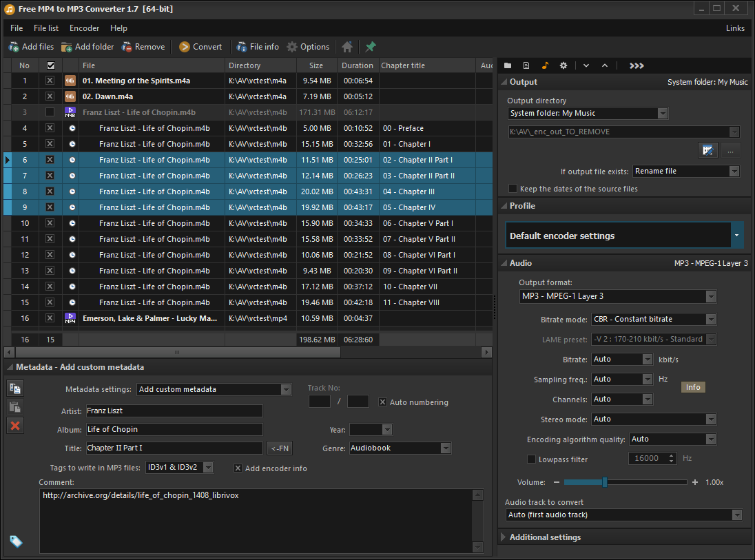Image resolution: width=755 pixels, height=560 pixels.
Task: Select the audio note tab icon
Action: (x=545, y=65)
